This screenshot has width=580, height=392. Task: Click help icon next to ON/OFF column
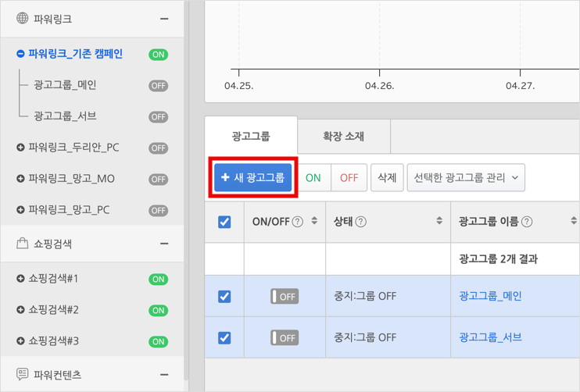coord(297,222)
